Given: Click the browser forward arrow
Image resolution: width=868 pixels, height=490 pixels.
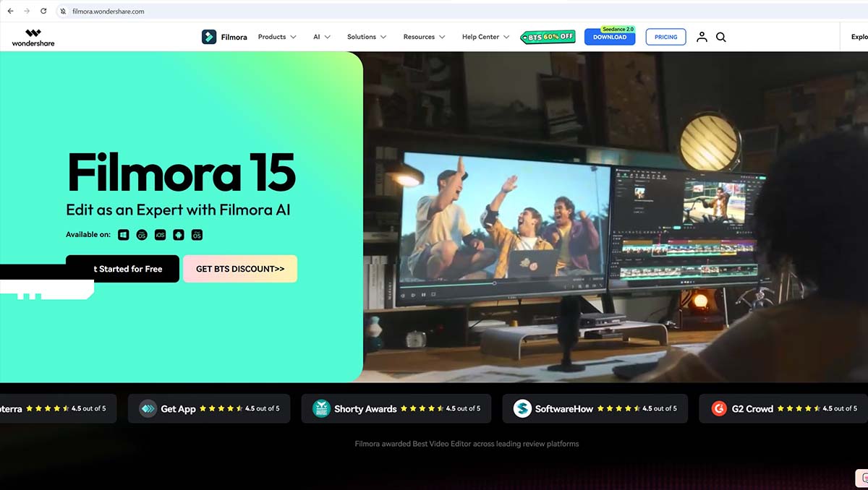Looking at the screenshot, I should point(27,12).
